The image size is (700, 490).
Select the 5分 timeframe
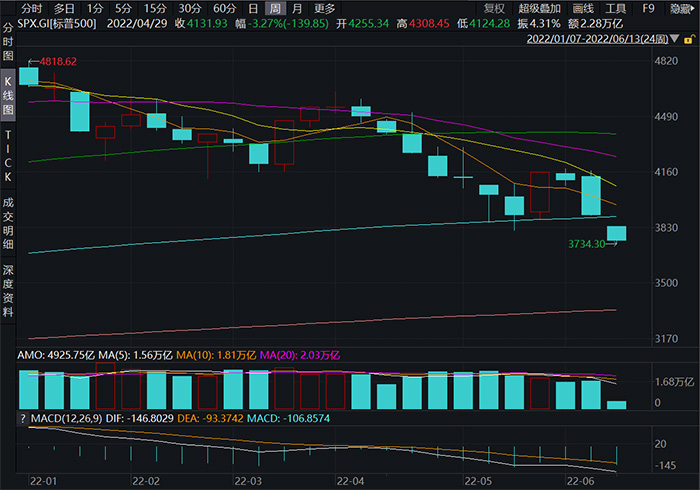(123, 8)
